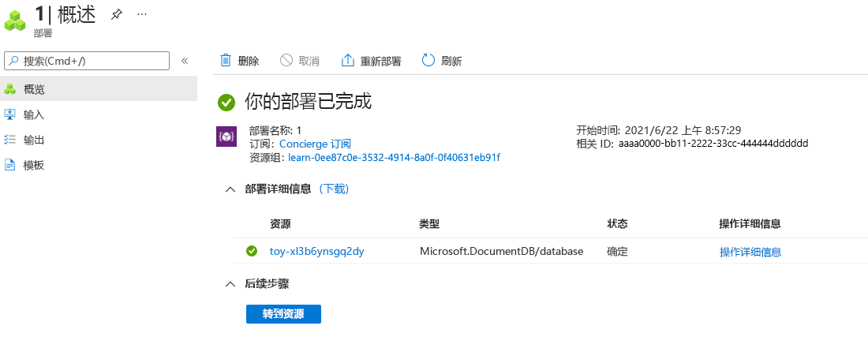Viewport: 868px width, 352px height.
Task: Click the purple template brackets icon
Action: (226, 137)
